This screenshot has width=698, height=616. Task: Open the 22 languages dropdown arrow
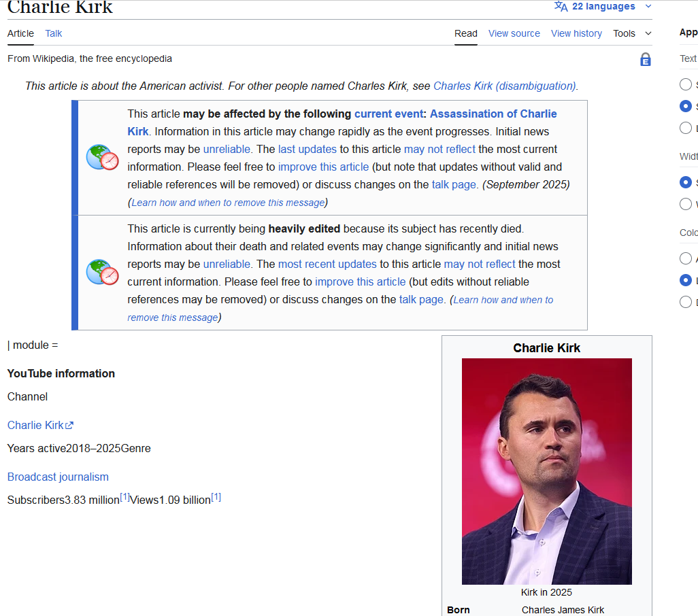(x=648, y=6)
